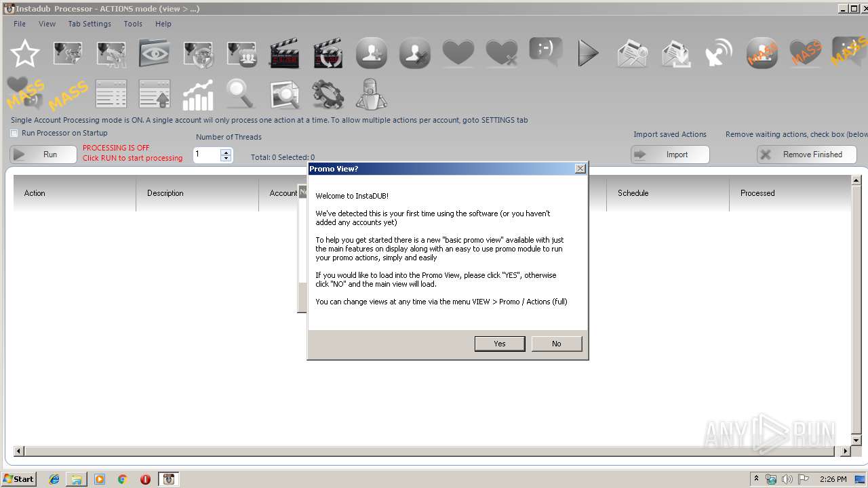Click the vertical scrollbar down arrow
This screenshot has height=488, width=868.
pos(856,441)
